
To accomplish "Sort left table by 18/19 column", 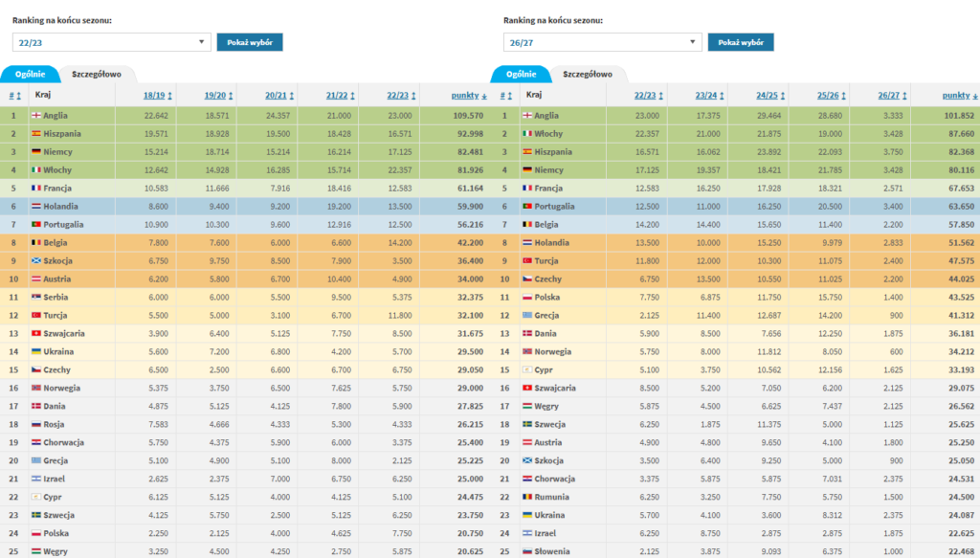I will click(158, 96).
